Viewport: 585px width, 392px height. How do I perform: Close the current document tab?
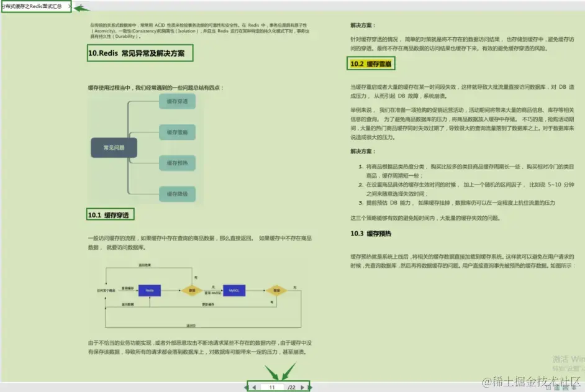click(69, 6)
